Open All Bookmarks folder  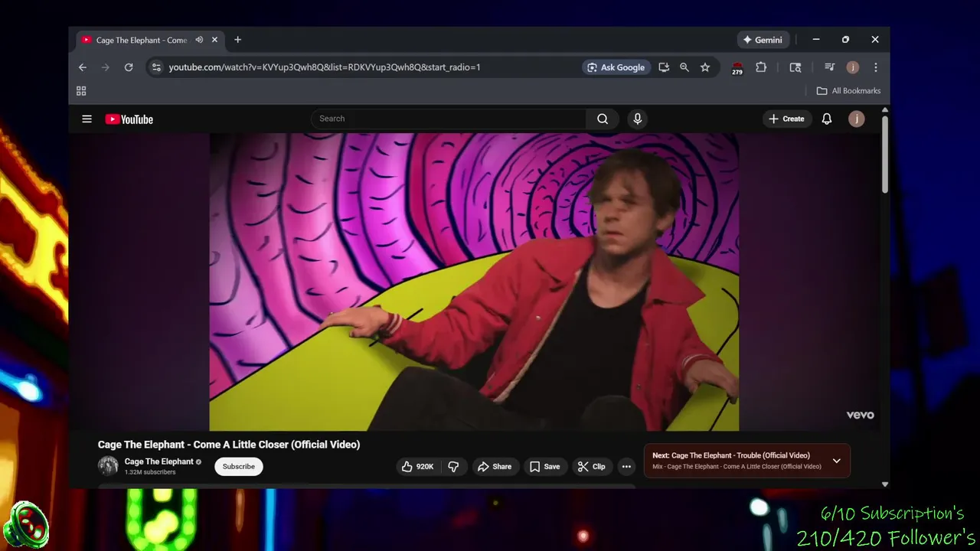click(848, 91)
